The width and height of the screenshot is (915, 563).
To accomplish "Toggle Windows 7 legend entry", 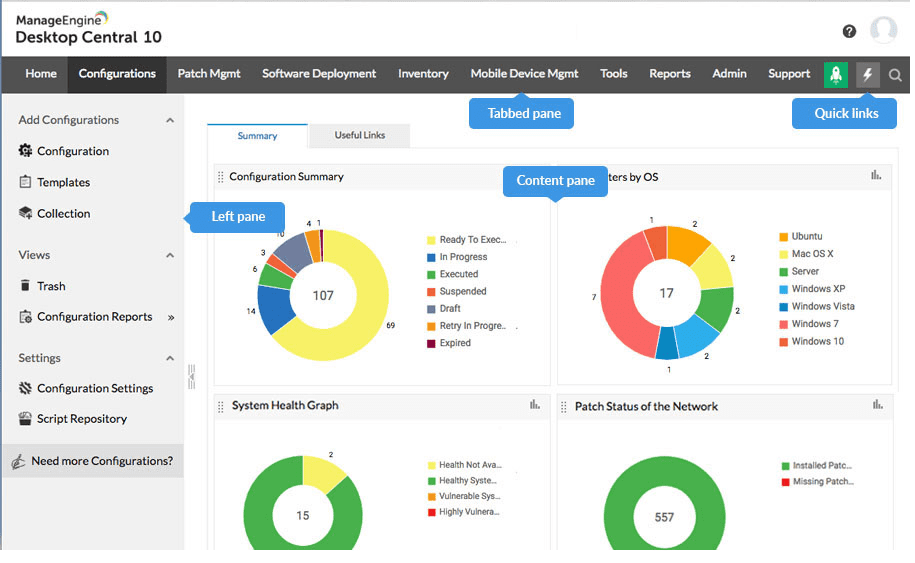I will point(817,324).
